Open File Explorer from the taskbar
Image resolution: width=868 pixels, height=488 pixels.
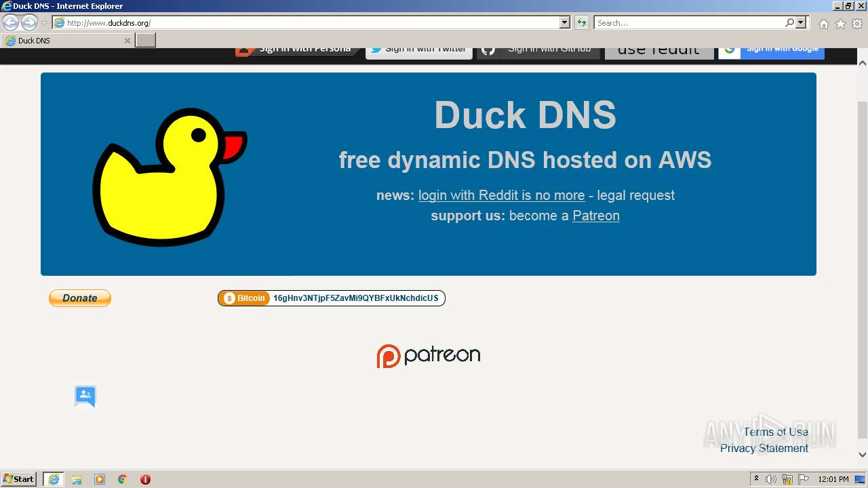[77, 479]
